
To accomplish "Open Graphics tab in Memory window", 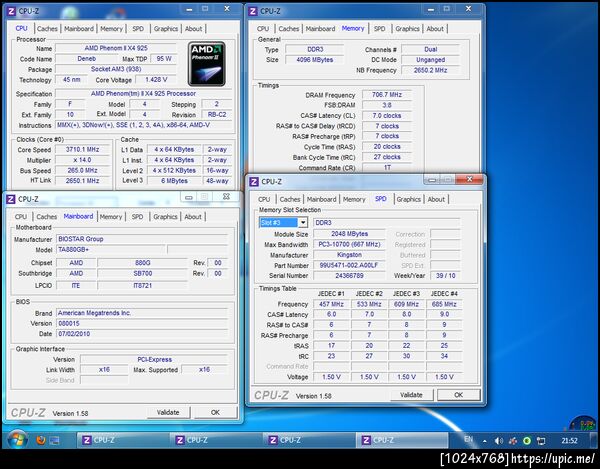I will pos(407,29).
